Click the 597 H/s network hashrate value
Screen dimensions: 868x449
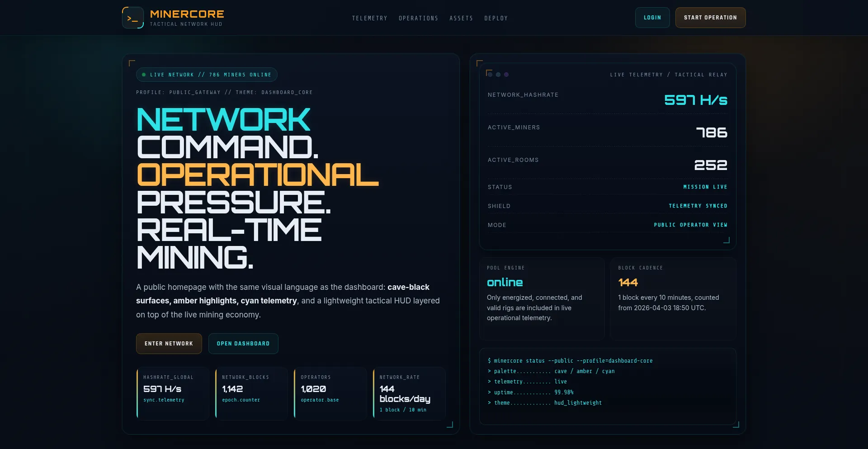(x=695, y=100)
